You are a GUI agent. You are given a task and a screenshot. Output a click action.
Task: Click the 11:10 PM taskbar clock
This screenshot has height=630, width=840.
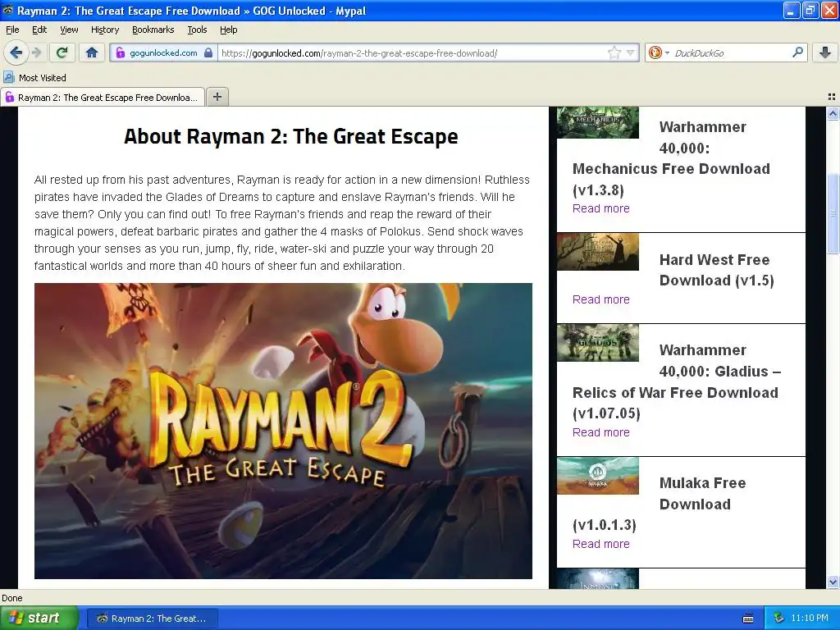click(810, 619)
